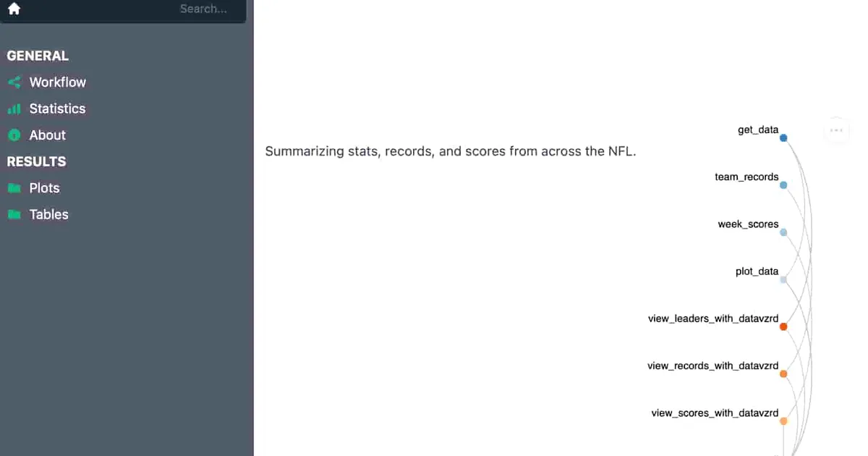868x456 pixels.
Task: Open the Tables results folder
Action: coord(48,214)
